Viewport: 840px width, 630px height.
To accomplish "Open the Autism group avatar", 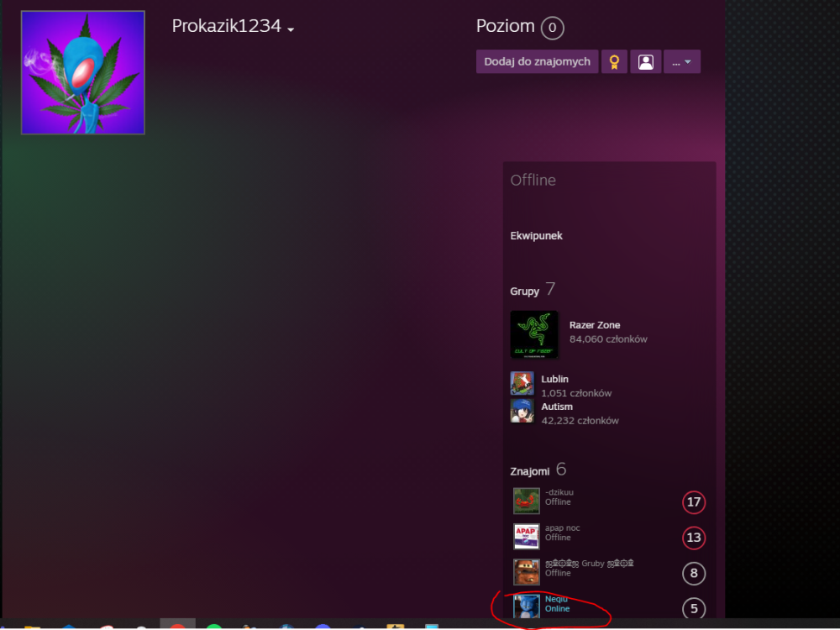I will pyautogui.click(x=522, y=411).
